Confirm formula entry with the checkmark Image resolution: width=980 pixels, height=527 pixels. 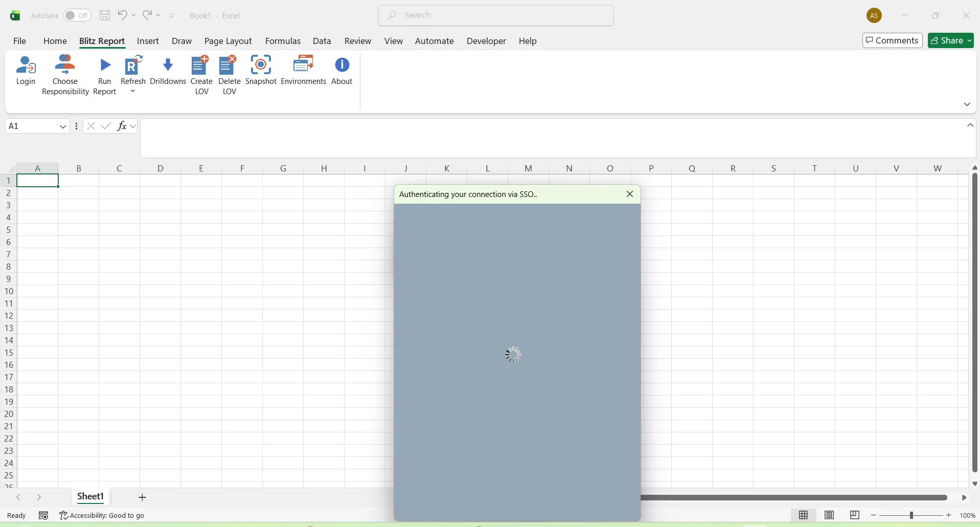[x=106, y=126]
